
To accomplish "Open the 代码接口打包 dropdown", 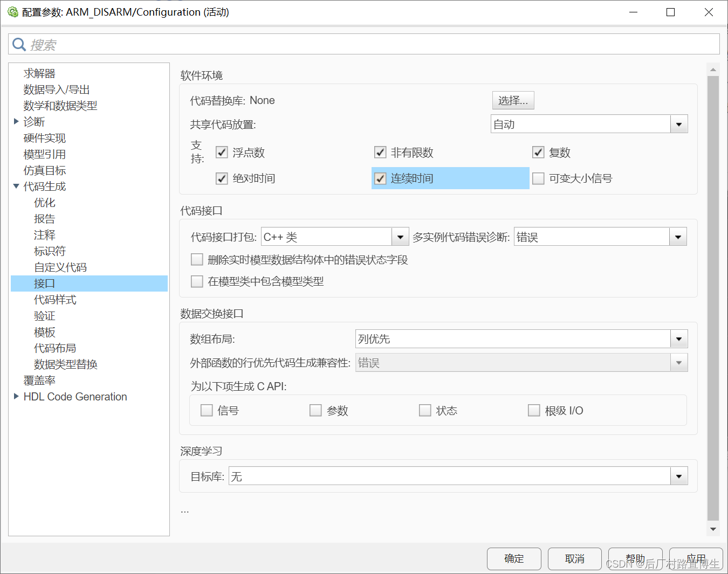I will (335, 237).
